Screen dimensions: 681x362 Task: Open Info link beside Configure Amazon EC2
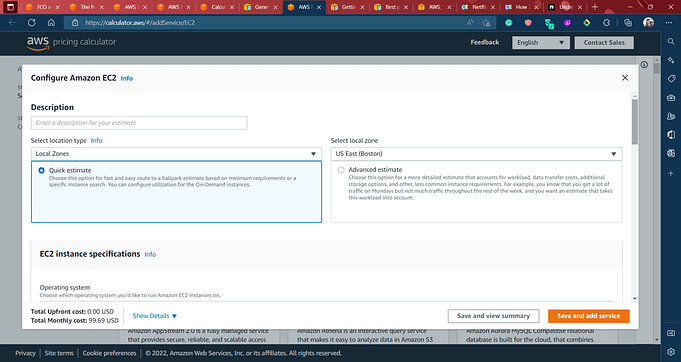pyautogui.click(x=127, y=79)
